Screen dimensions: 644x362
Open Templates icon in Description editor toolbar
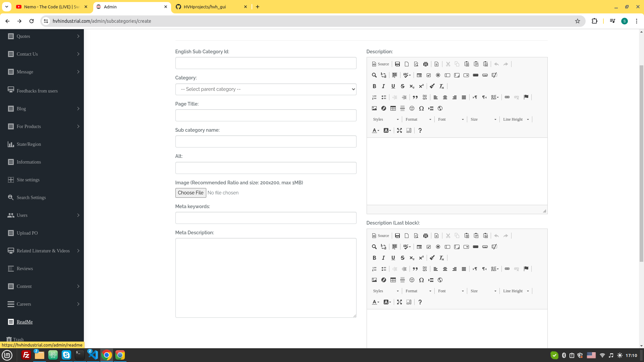point(437,64)
